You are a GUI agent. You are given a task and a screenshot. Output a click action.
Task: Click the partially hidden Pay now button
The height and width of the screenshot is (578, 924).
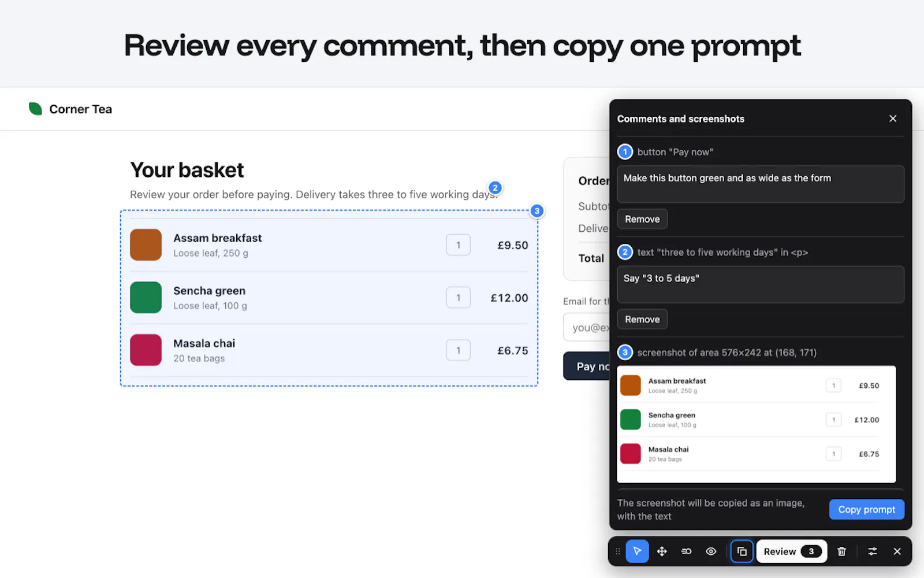(586, 366)
